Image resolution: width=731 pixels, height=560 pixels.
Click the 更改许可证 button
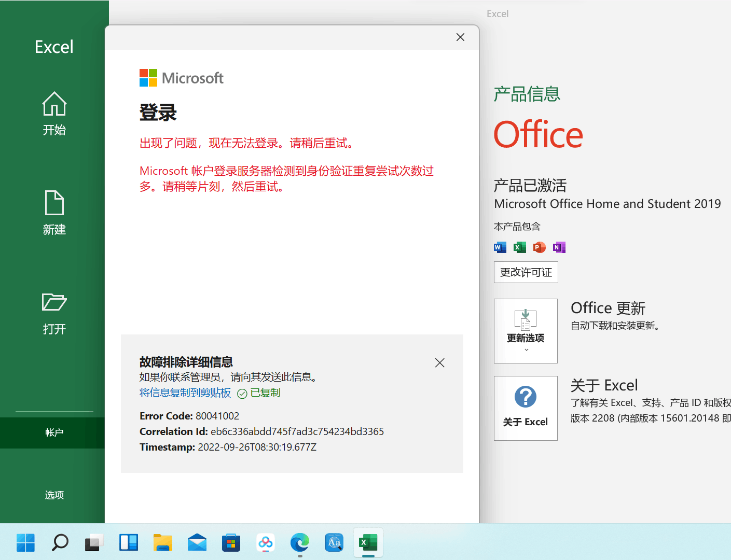tap(526, 273)
